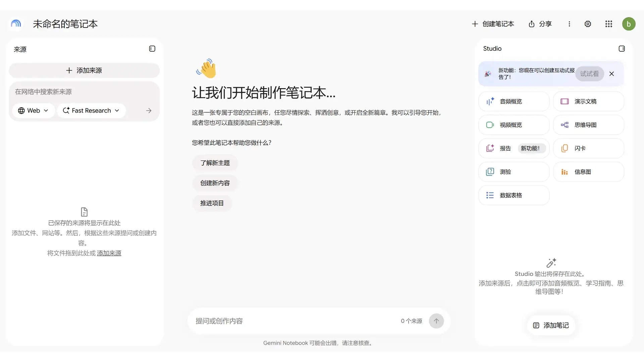Select 推进项目 suggestion chip

(x=212, y=203)
